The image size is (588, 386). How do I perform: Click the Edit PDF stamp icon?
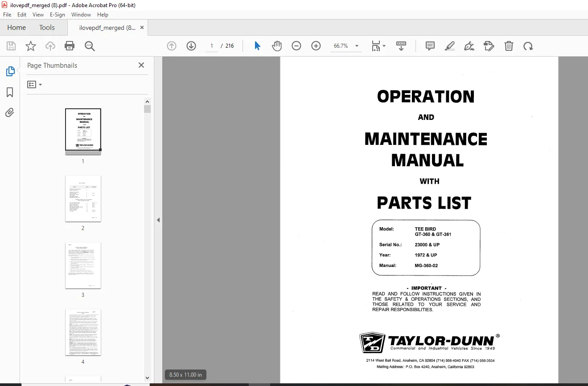tap(489, 46)
